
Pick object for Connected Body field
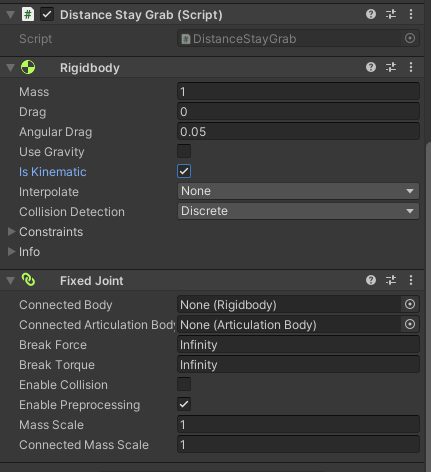pos(410,304)
